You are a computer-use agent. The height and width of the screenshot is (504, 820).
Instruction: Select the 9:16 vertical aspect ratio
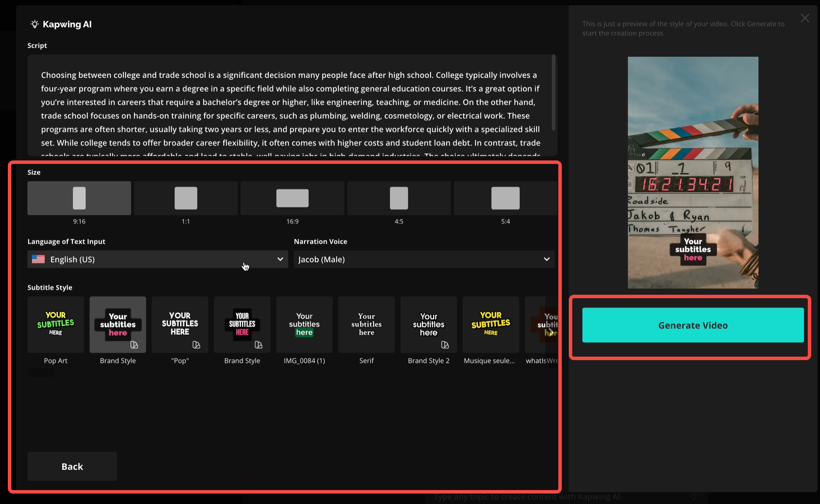coord(79,198)
